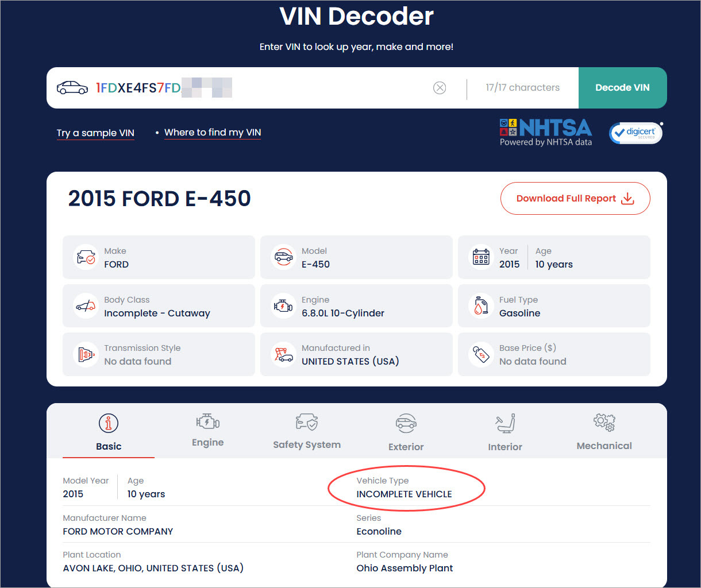Click the fuel pump icon next to Gasoline
Image resolution: width=701 pixels, height=588 pixels.
click(x=481, y=305)
